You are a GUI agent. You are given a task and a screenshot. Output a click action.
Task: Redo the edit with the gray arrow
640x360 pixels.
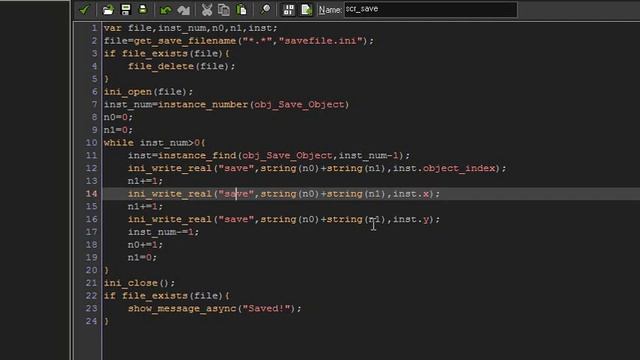[184, 9]
